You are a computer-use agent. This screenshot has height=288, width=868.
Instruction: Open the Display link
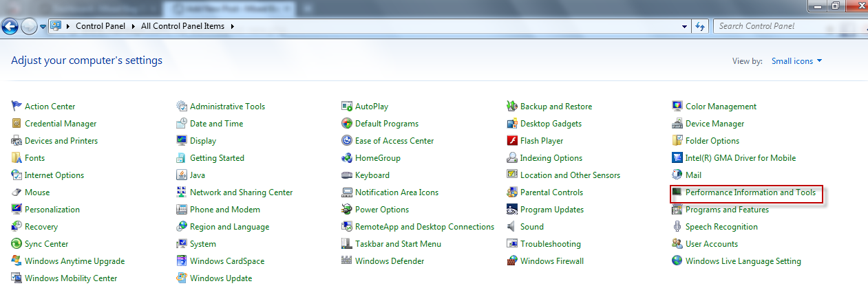[203, 141]
